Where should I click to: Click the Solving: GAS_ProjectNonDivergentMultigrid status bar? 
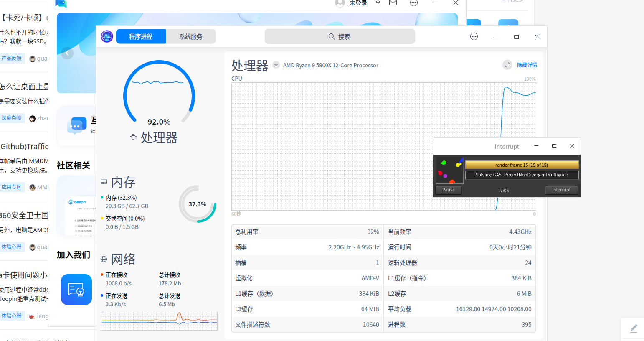[522, 175]
